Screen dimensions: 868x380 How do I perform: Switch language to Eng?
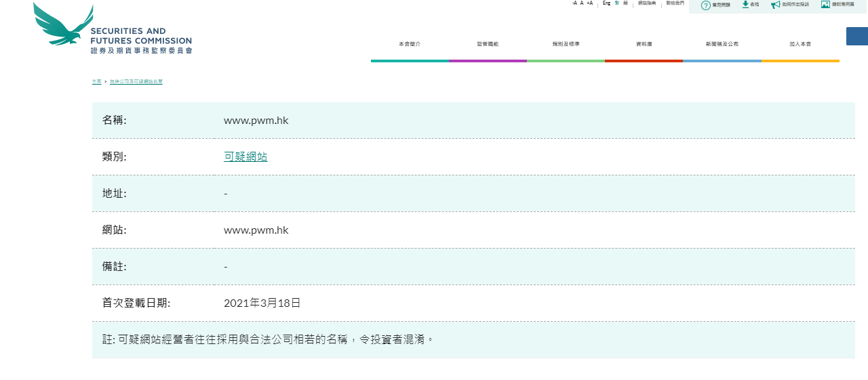pyautogui.click(x=606, y=3)
